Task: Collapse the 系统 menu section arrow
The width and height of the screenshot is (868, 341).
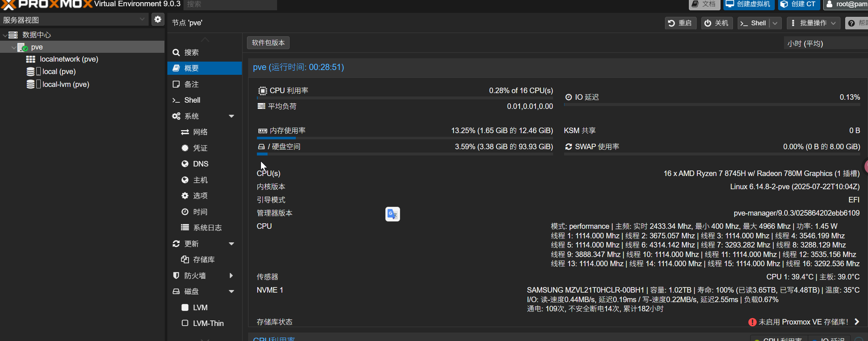Action: click(232, 116)
